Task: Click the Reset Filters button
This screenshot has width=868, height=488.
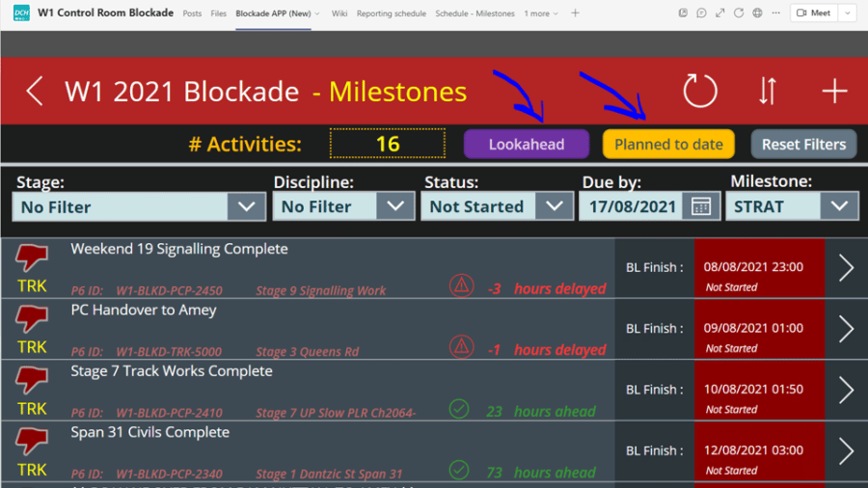Action: [803, 145]
